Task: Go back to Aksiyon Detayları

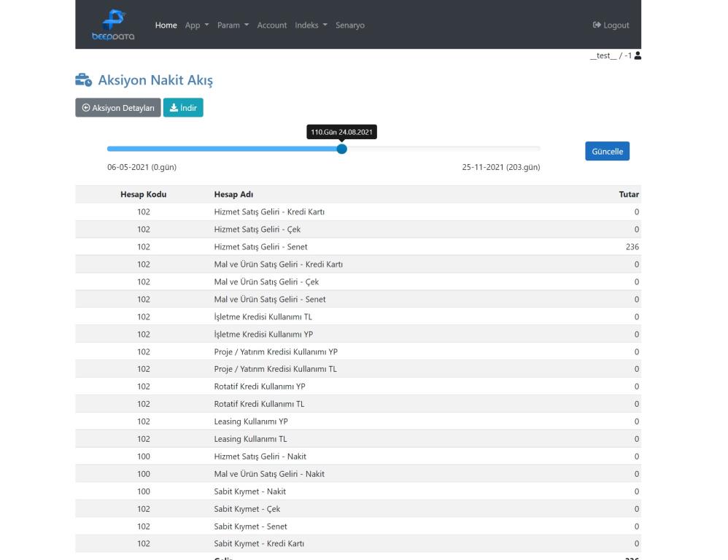Action: [118, 108]
